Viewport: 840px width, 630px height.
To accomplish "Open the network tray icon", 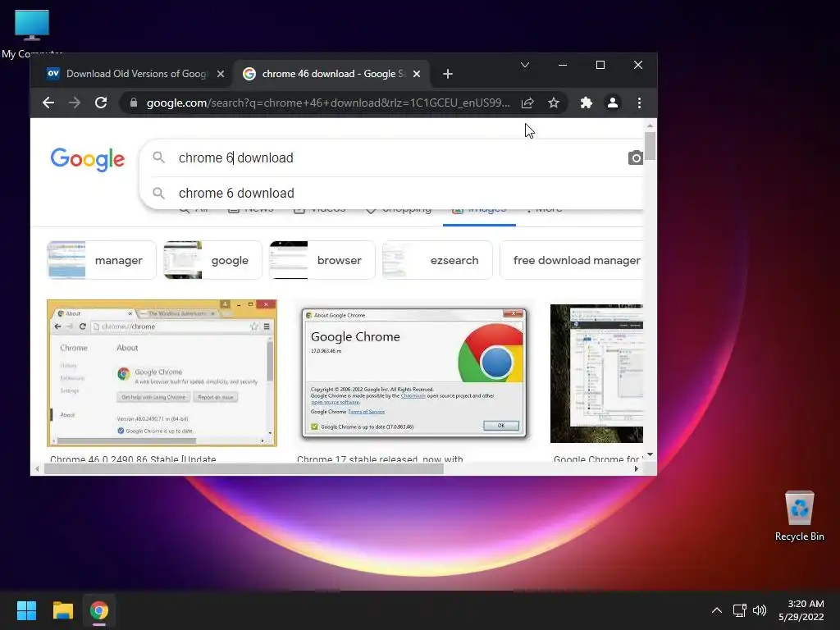I will (x=739, y=610).
